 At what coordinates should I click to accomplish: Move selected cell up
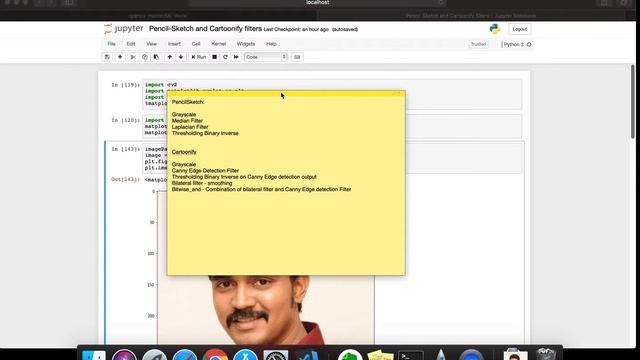170,57
